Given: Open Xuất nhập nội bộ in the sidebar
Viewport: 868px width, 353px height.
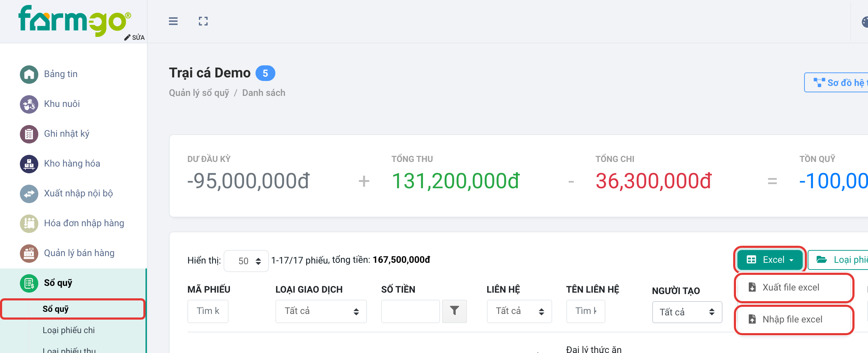Looking at the screenshot, I should point(78,194).
